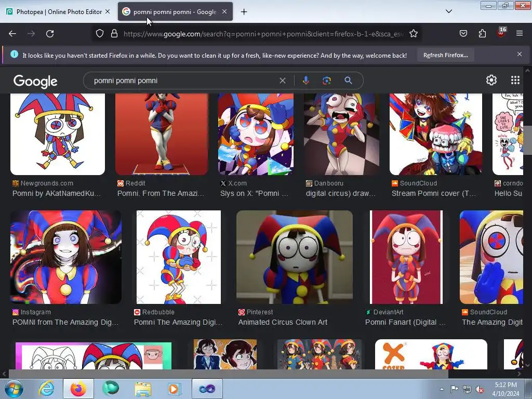Open the Action Center flag tray icon
532x399 pixels.
coord(454,389)
